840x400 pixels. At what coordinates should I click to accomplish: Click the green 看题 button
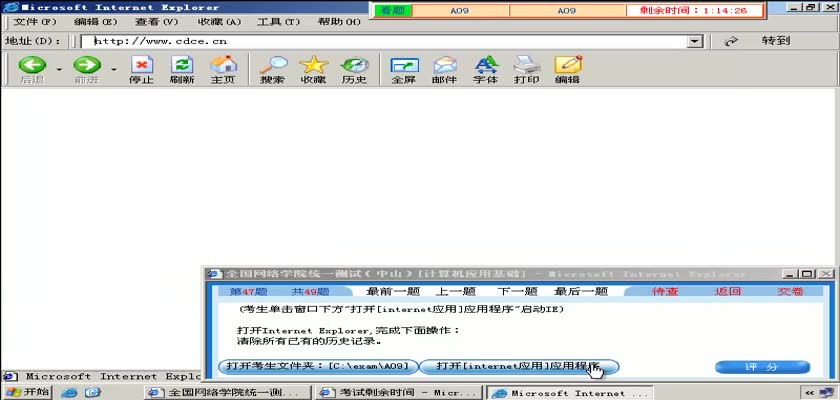coord(393,10)
